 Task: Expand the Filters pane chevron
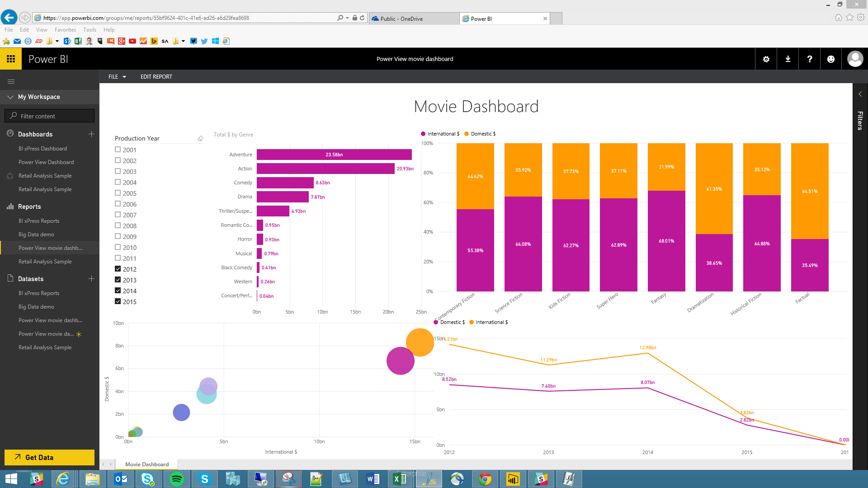(x=860, y=94)
